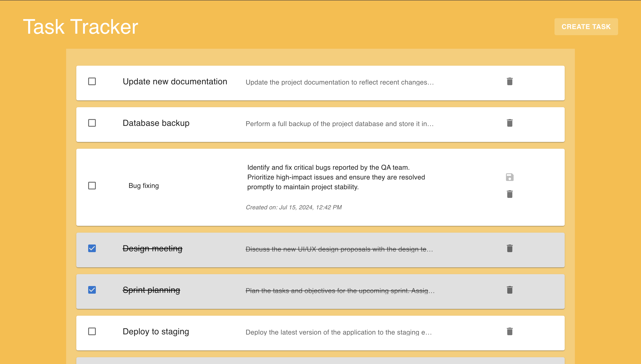Click the Create Task button
This screenshot has width=641, height=364.
click(x=586, y=27)
